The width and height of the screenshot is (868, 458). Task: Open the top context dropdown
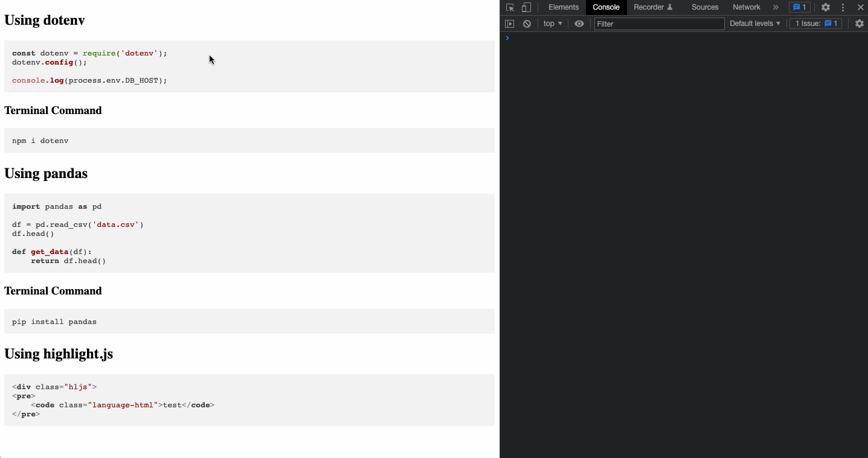click(553, 24)
